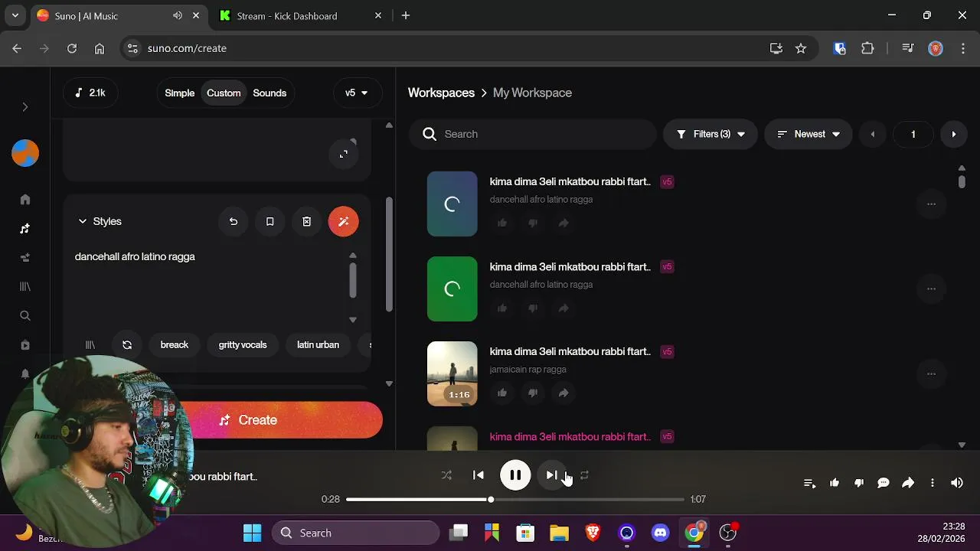Skip to the previous track
This screenshot has width=980, height=551.
(x=479, y=475)
